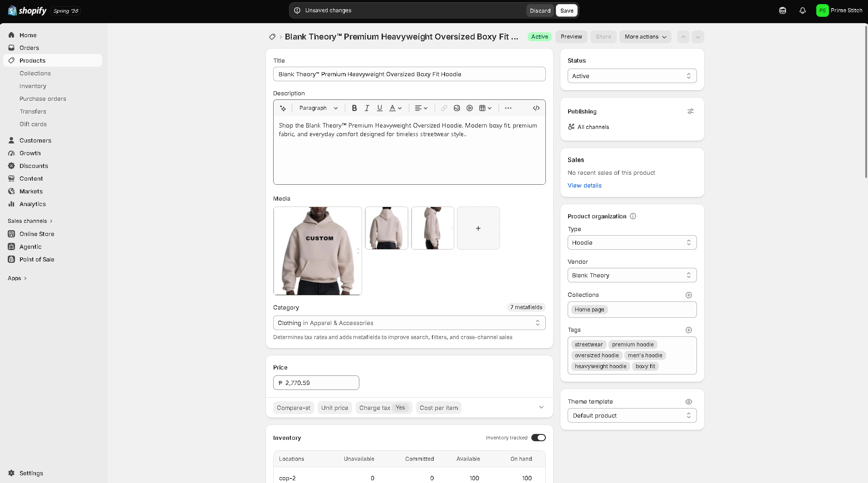Click the Prime Stitch account avatar
This screenshot has height=483, width=868.
pos(822,10)
